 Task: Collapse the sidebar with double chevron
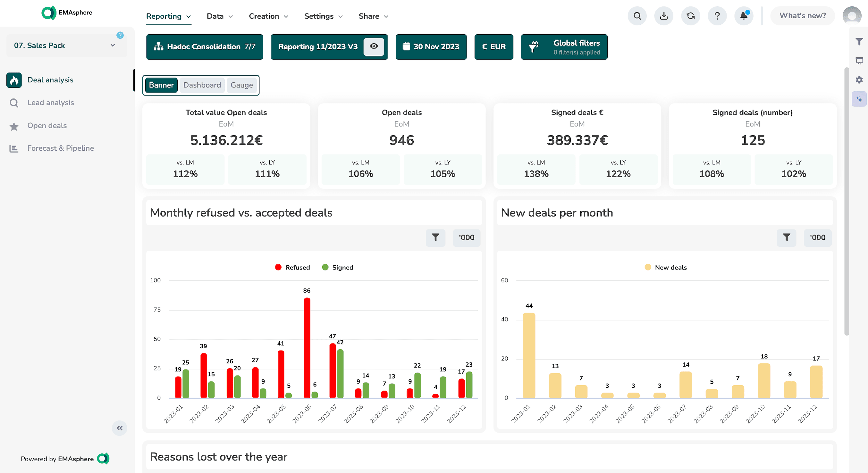click(119, 428)
